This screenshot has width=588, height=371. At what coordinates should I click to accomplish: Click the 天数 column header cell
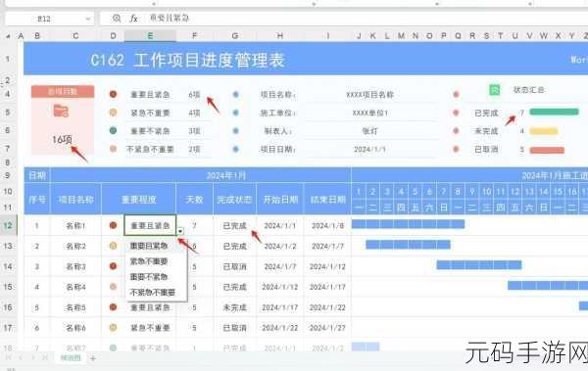click(194, 199)
